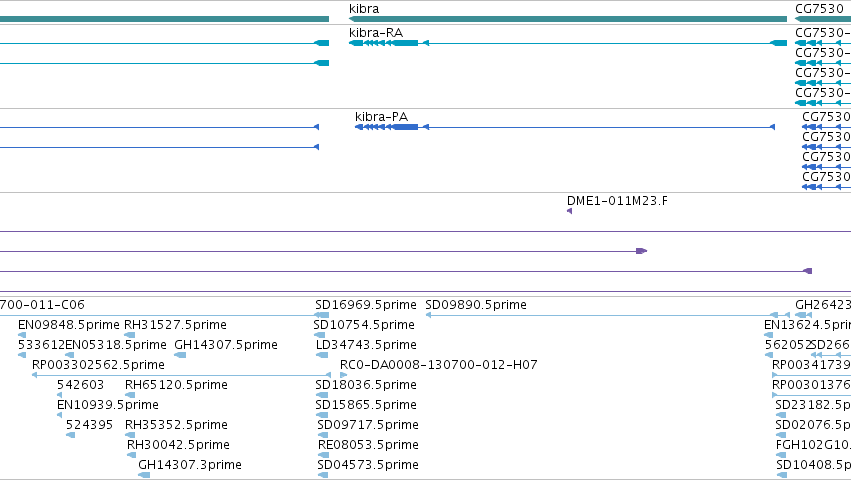
Task: Click the 542603 feature marker
Action: (x=60, y=395)
